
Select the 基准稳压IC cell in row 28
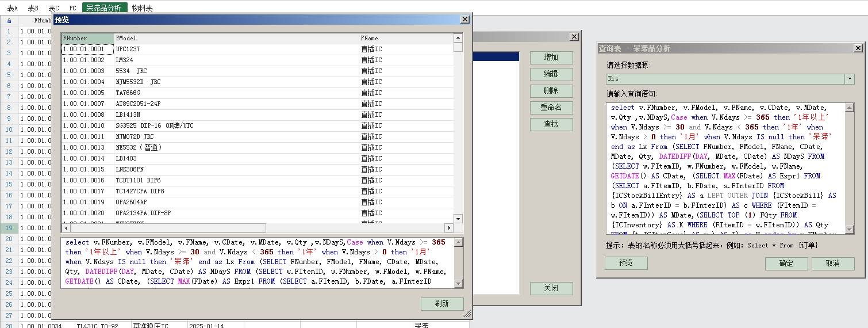(x=160, y=326)
